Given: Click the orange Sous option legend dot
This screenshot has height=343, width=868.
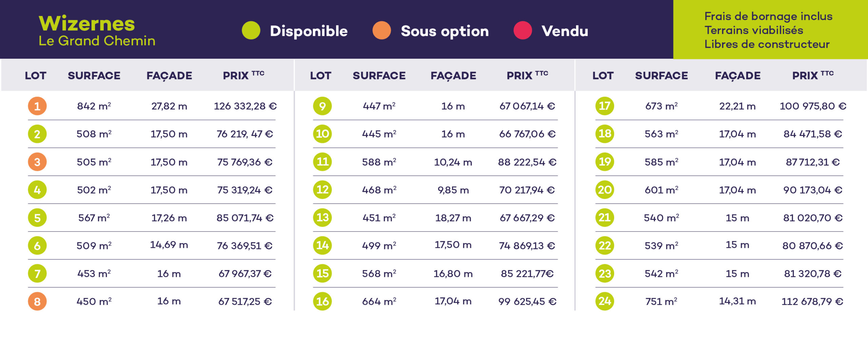Looking at the screenshot, I should (x=382, y=31).
